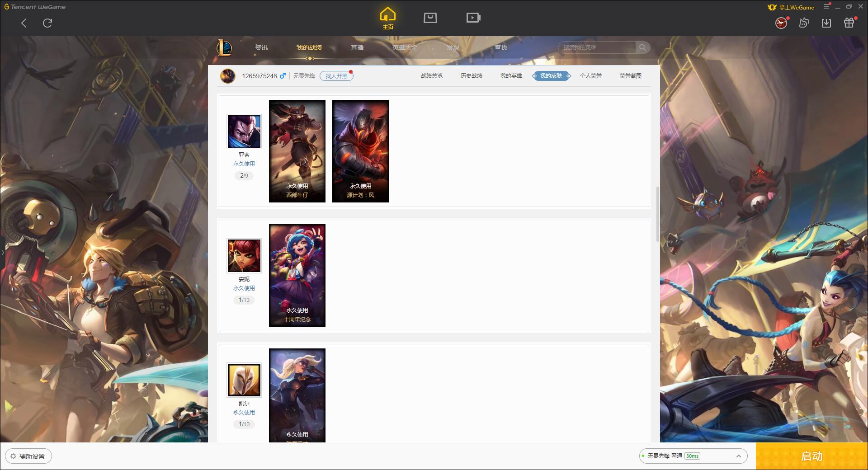Click the 安妮 champion portrait
This screenshot has height=470, width=868.
click(x=244, y=256)
